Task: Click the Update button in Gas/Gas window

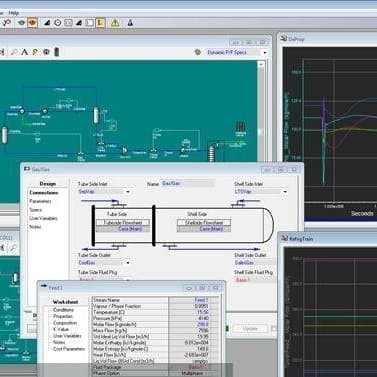Action: (x=250, y=328)
